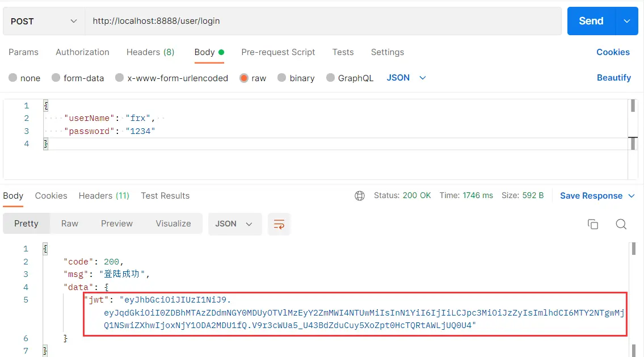The height and width of the screenshot is (357, 644).
Task: Select the none body type
Action: click(x=24, y=78)
